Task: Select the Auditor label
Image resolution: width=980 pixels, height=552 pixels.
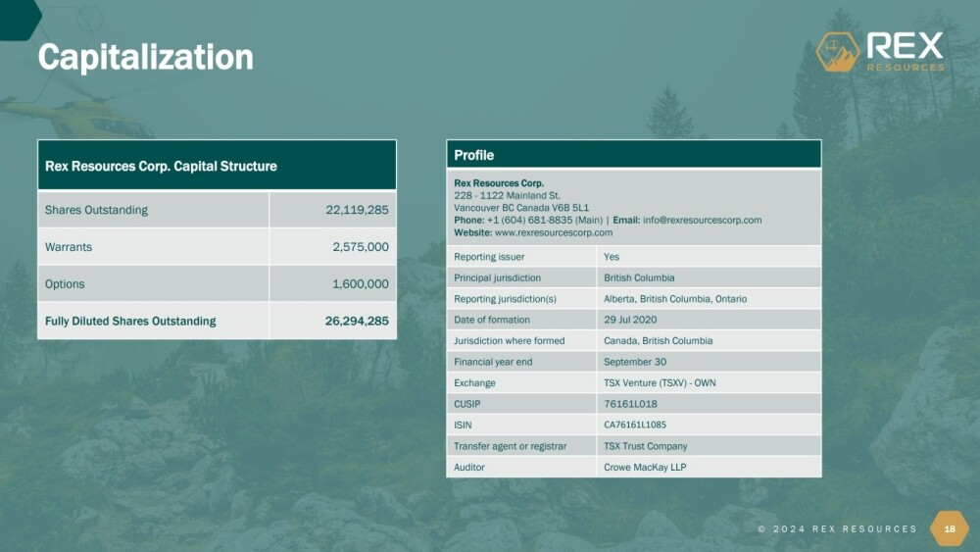Action: 468,467
